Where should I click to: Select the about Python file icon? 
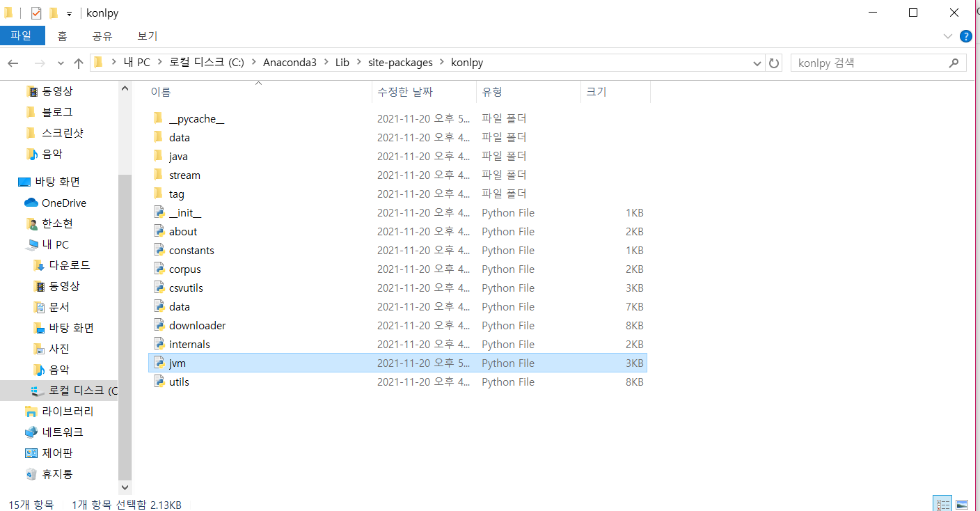click(x=159, y=231)
